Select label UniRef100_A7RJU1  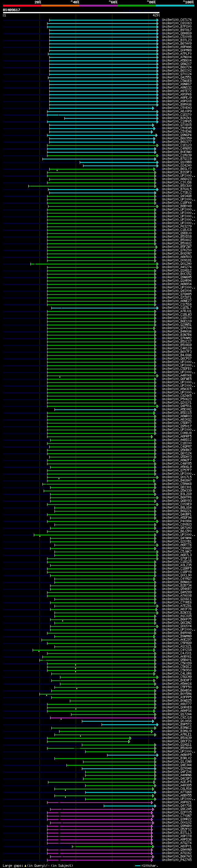coord(177,311)
